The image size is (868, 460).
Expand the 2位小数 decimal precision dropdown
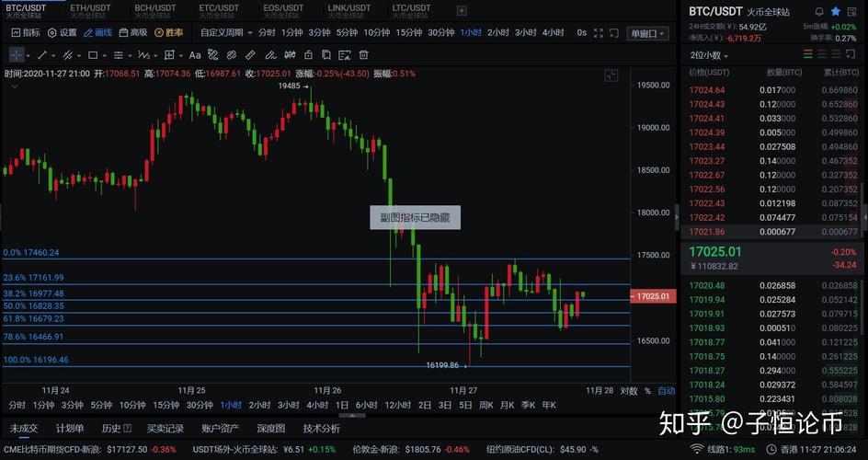pos(711,56)
